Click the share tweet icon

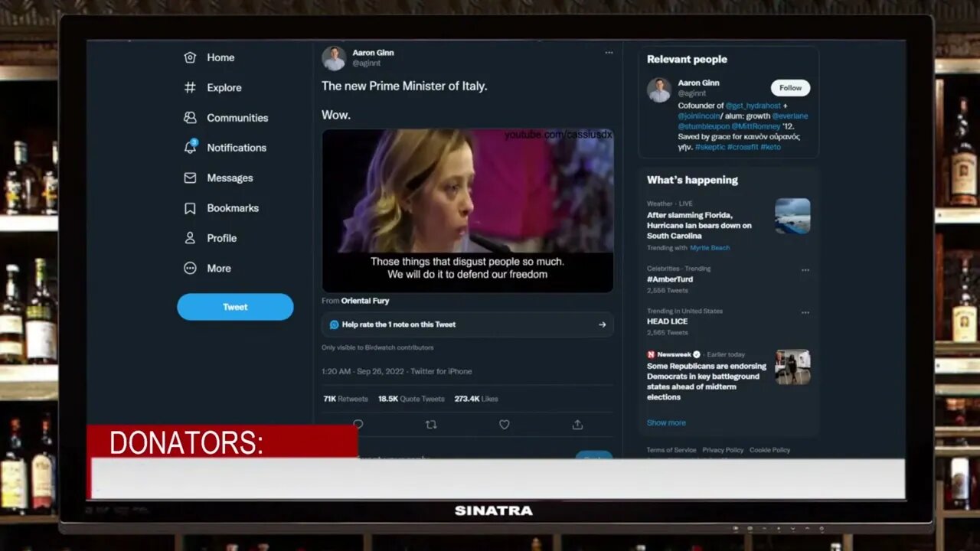(x=577, y=424)
